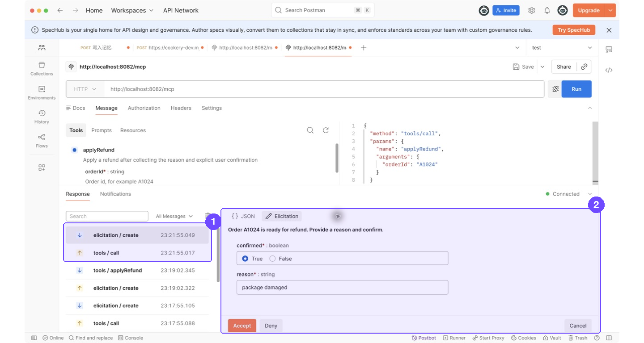644x343 pixels.
Task: Switch to the JSON view
Action: click(x=243, y=216)
